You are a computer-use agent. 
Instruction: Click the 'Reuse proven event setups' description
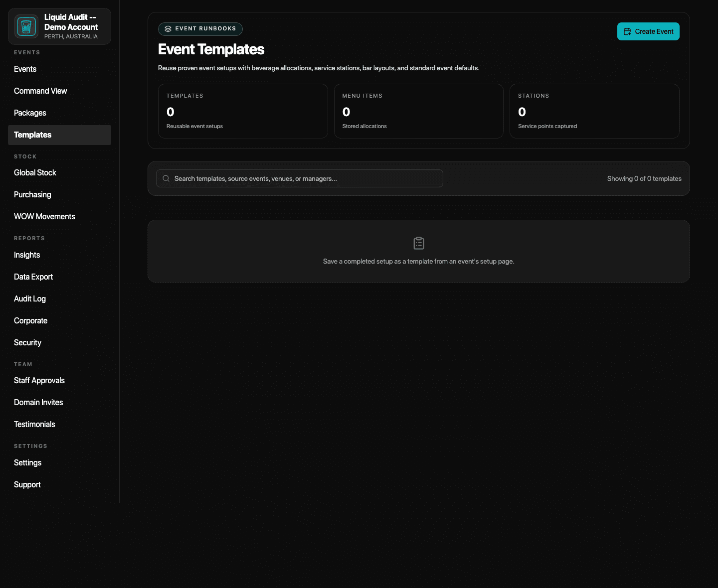[x=319, y=68]
